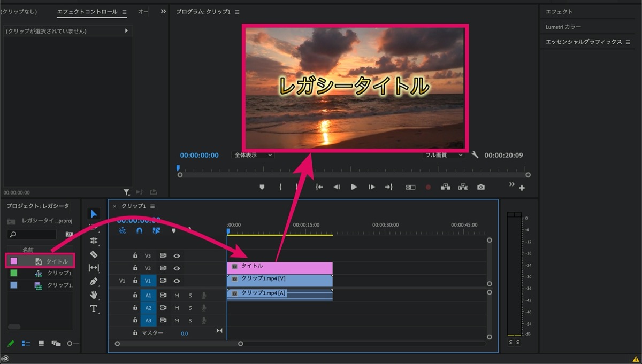Toggle sync lock on track A3
This screenshot has width=642, height=364.
[164, 320]
